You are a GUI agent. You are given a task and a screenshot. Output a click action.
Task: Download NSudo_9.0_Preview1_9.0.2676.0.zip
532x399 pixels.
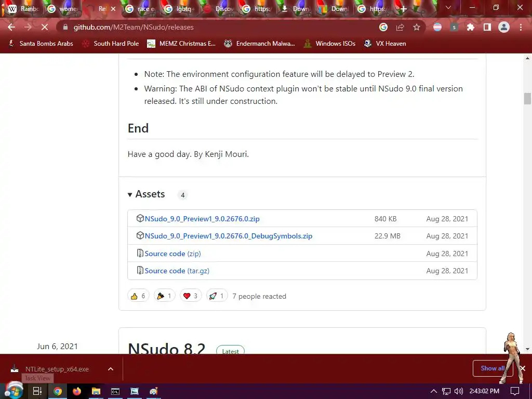pyautogui.click(x=202, y=219)
